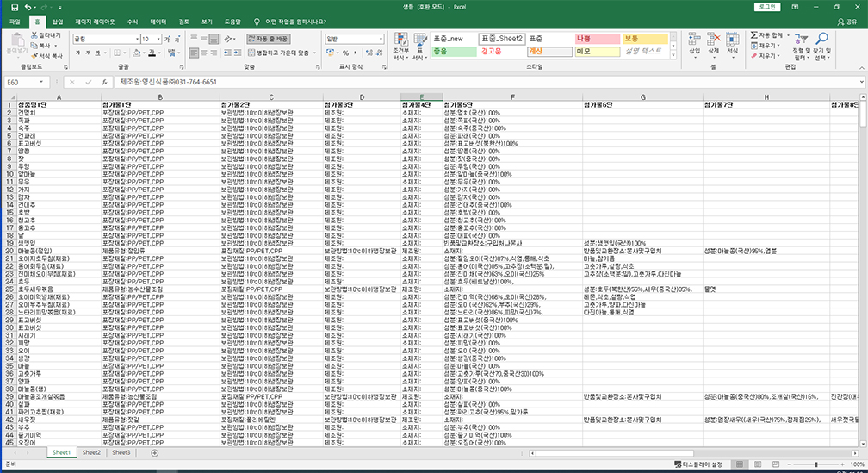The image size is (868, 473).
Task: Switch to the 데이터 data tab
Action: pyautogui.click(x=158, y=22)
